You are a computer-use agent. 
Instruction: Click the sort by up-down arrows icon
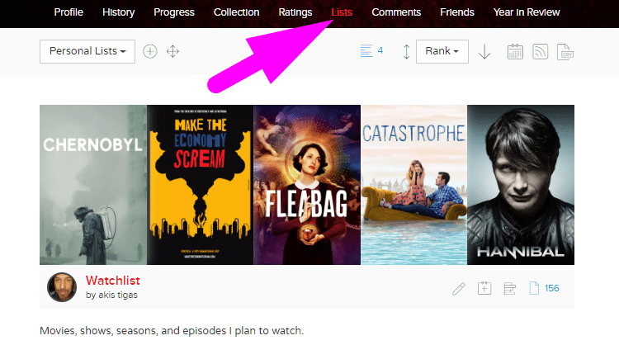click(x=406, y=52)
